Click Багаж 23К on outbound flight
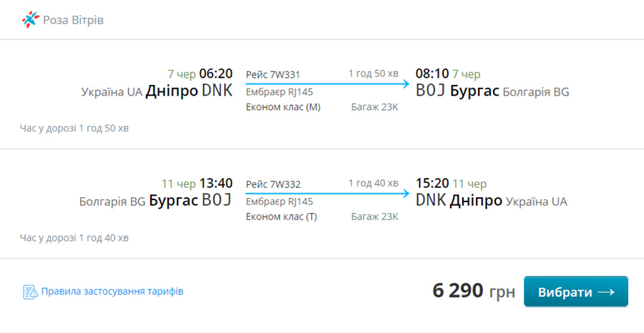 click(374, 107)
